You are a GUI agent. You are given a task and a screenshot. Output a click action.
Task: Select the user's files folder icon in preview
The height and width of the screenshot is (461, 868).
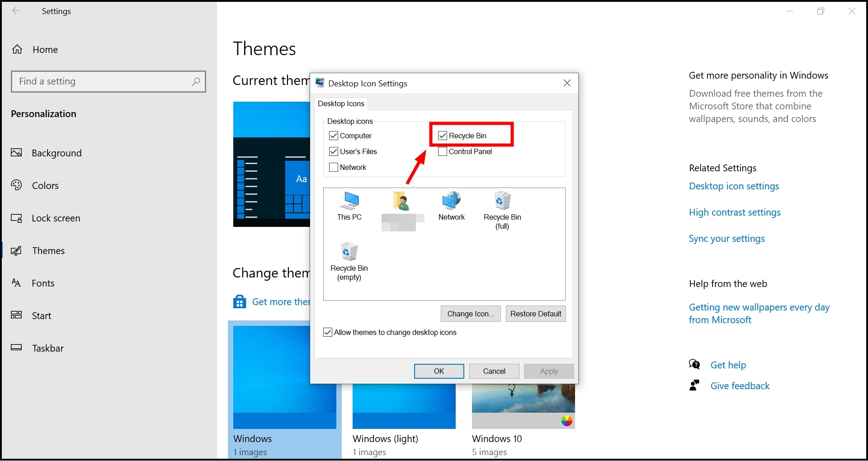pyautogui.click(x=401, y=201)
